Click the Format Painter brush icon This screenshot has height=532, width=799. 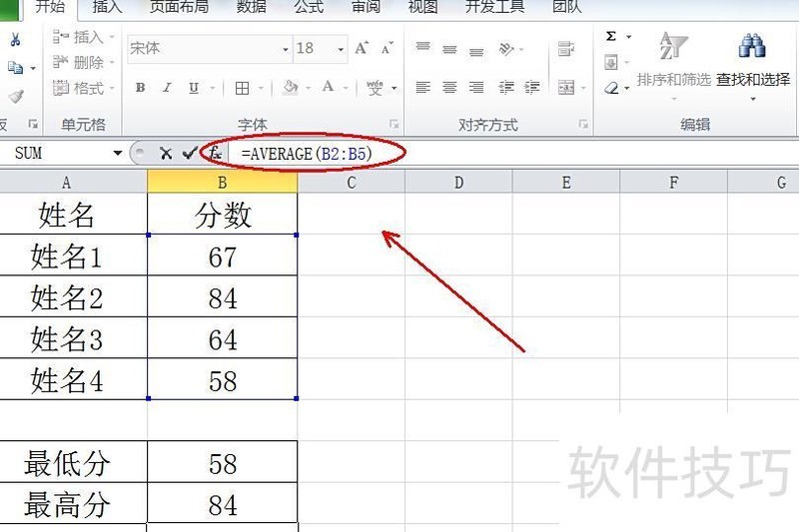click(16, 96)
